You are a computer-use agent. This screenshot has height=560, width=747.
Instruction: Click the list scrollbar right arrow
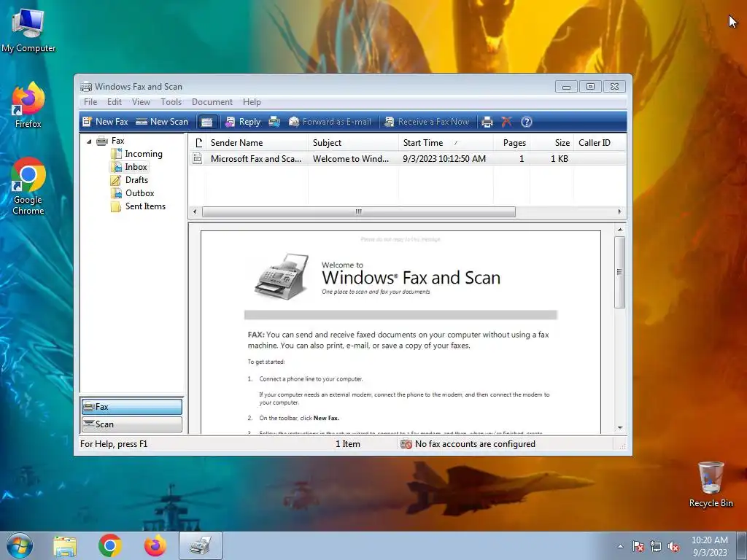tap(620, 211)
